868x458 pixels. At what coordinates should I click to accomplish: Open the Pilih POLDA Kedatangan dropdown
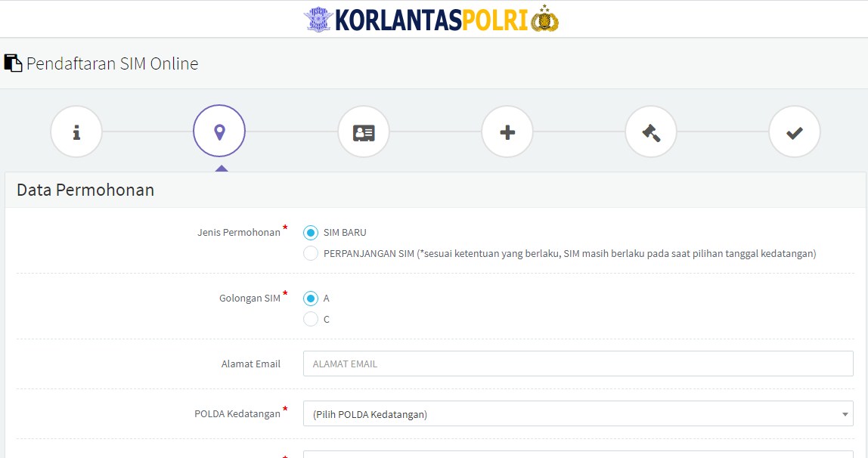[578, 413]
